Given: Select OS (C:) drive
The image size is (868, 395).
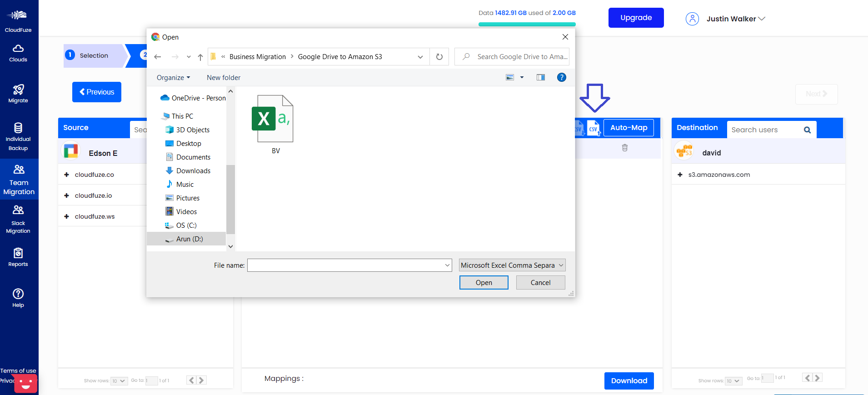Looking at the screenshot, I should point(180,225).
